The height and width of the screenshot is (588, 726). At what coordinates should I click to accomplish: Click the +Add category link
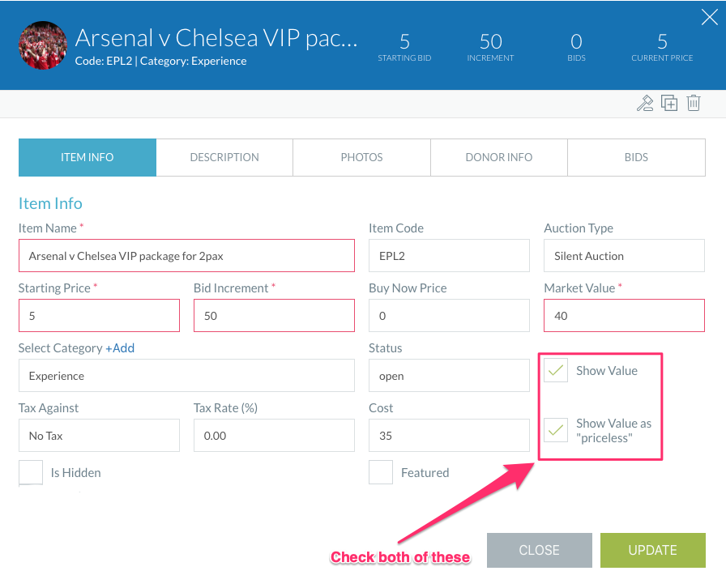click(x=120, y=348)
